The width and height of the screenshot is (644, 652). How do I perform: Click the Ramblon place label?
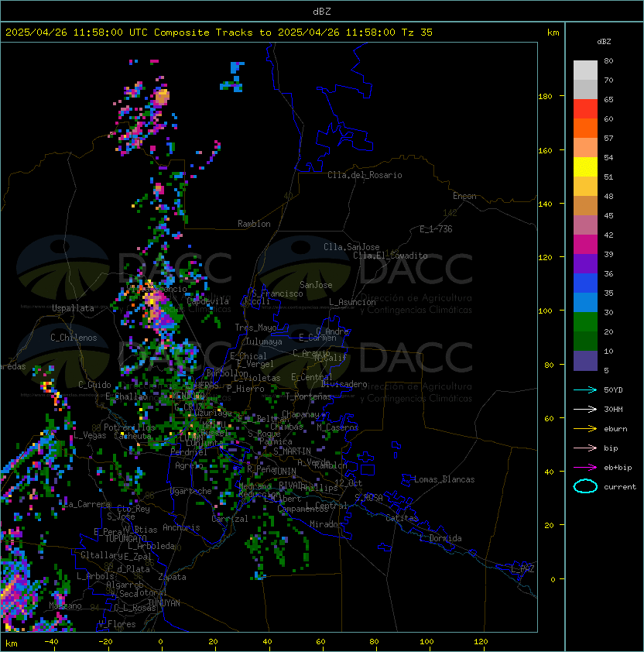tap(254, 224)
